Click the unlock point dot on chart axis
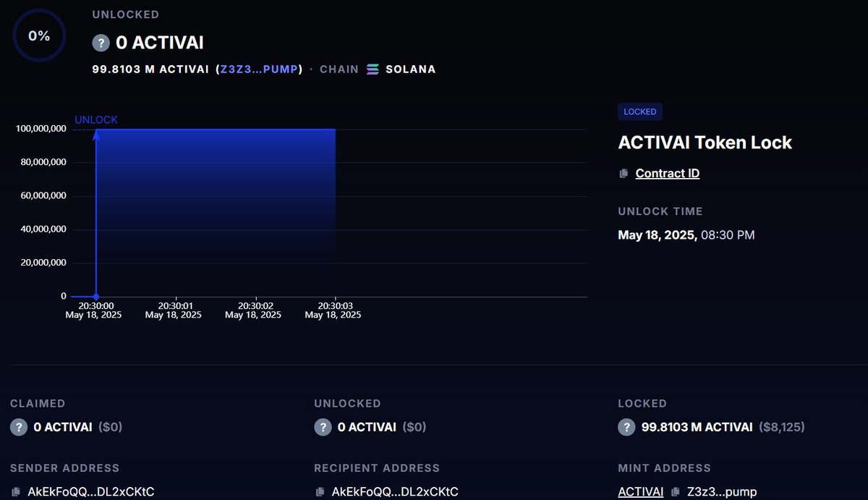Screen dimensions: 868x500 click(x=96, y=297)
